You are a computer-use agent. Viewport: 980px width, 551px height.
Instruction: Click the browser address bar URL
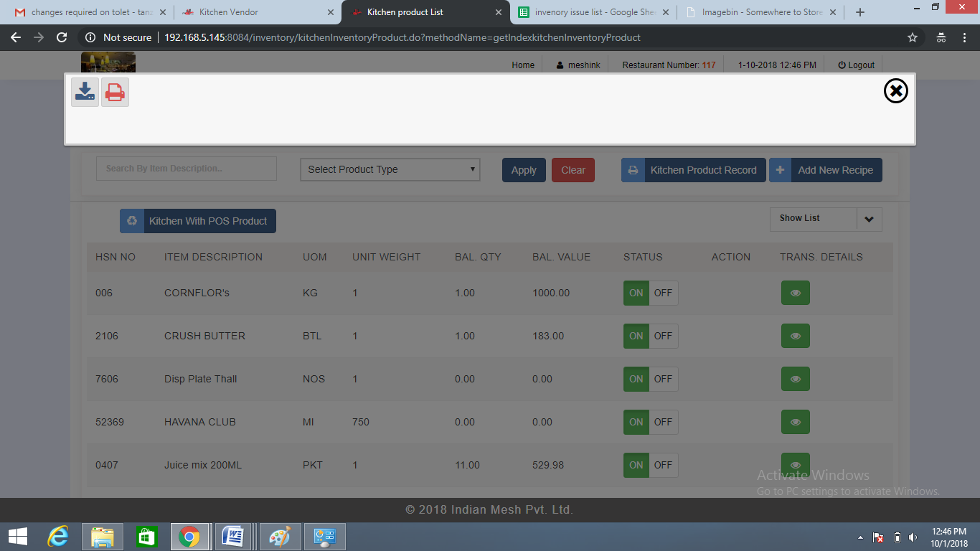[x=402, y=37]
